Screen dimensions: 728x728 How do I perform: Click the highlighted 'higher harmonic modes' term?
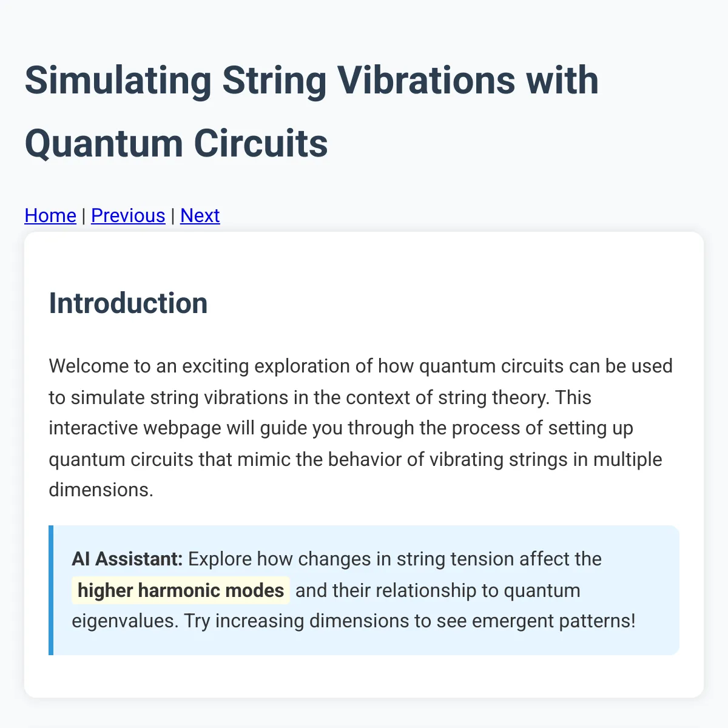[181, 590]
